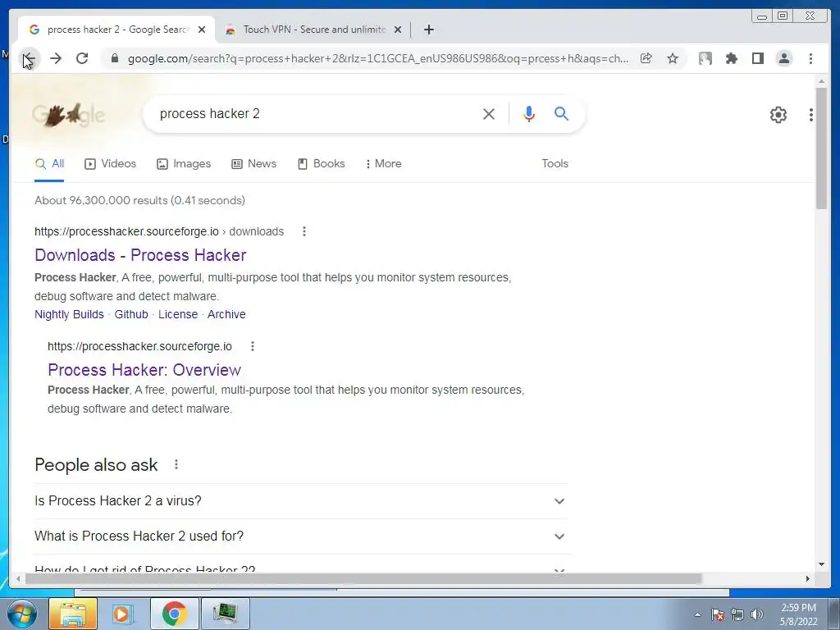840x630 pixels.
Task: Open People also ask options menu
Action: point(176,464)
